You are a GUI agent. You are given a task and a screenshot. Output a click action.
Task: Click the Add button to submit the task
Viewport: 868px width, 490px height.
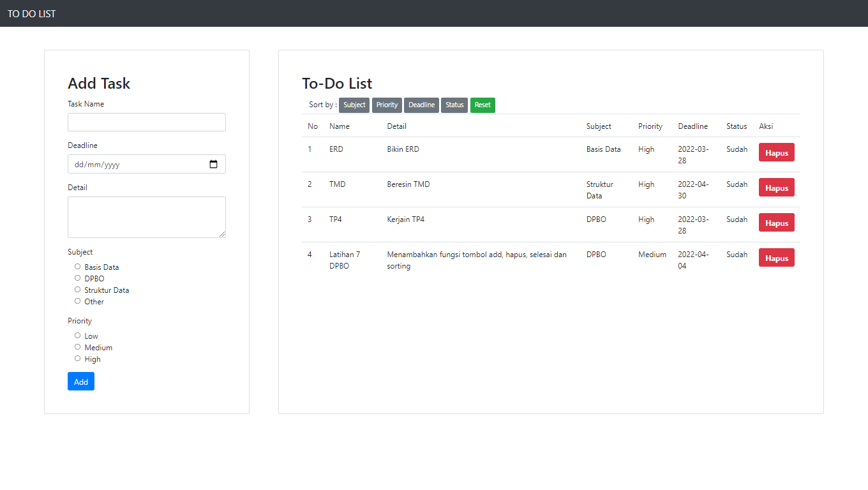[80, 381]
